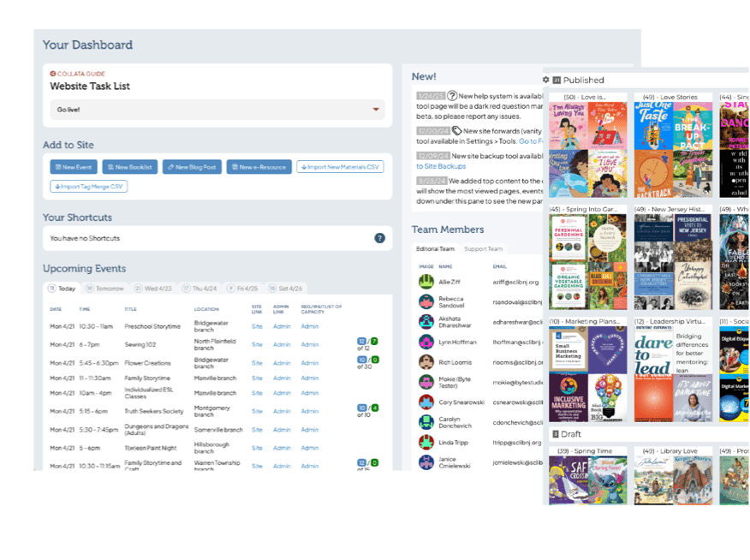Screen dimensions: 750x560
Task: Click the Import New Materials CSV button
Action: point(340,167)
